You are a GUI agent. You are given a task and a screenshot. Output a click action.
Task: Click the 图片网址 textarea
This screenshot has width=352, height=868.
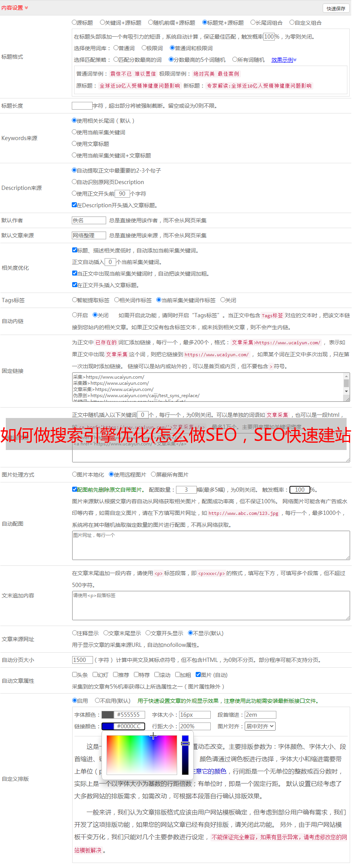pos(211,545)
